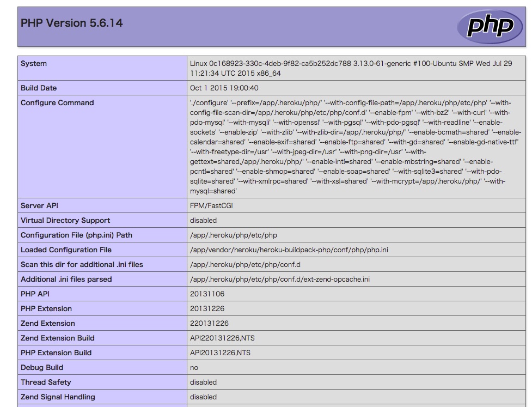Screen dimensions: 532x407
Task: Select the '/app/.heroku/php/etc/php/conf.d' value
Action: (x=245, y=264)
